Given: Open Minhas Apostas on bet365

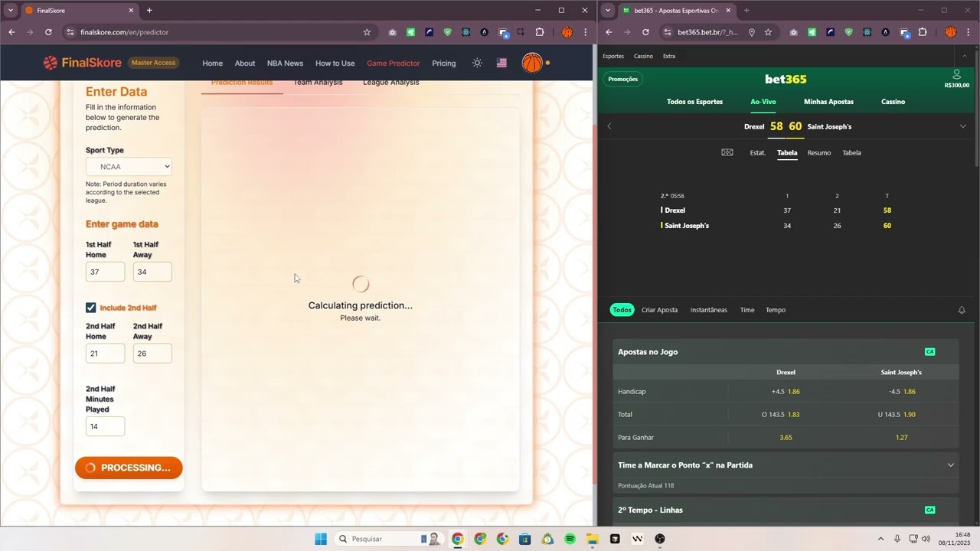Looking at the screenshot, I should 828,102.
